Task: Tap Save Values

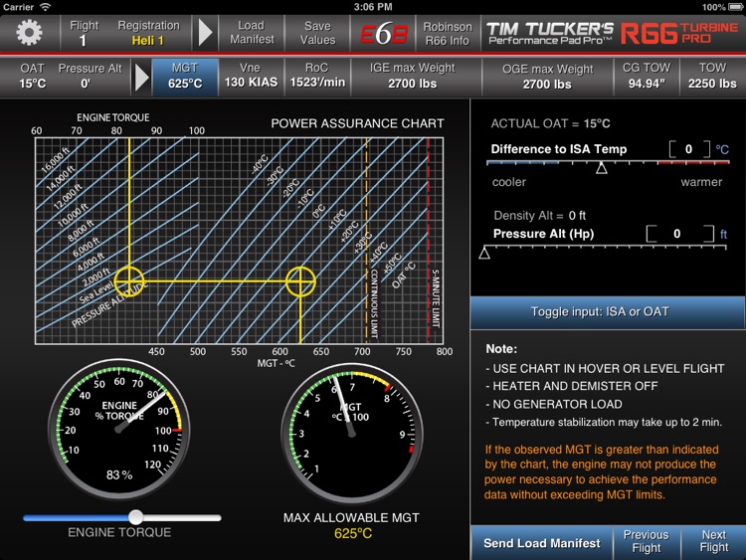Action: (x=317, y=33)
